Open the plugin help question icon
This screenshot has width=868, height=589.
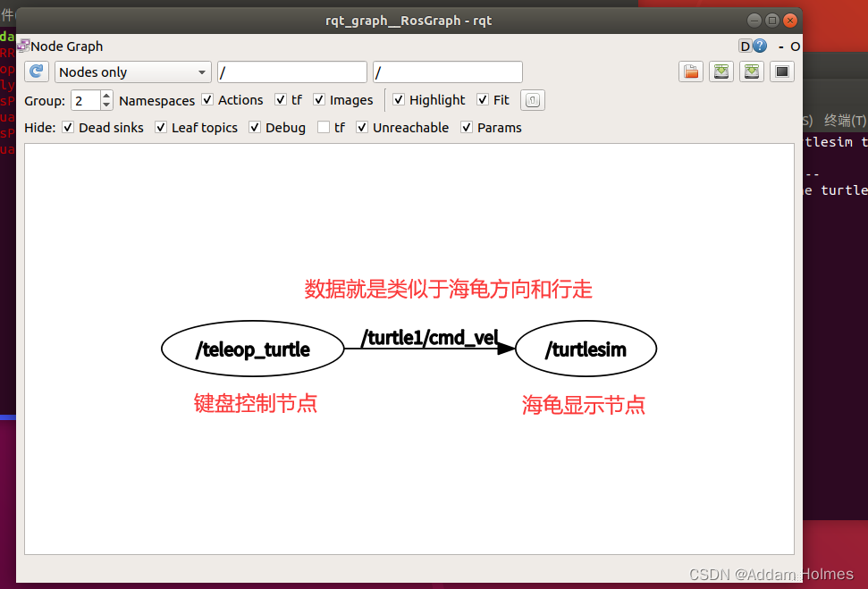[761, 46]
